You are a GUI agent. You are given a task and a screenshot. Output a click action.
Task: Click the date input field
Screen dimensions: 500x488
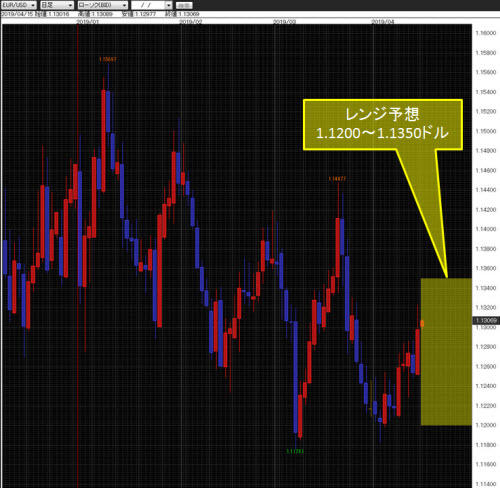(148, 5)
